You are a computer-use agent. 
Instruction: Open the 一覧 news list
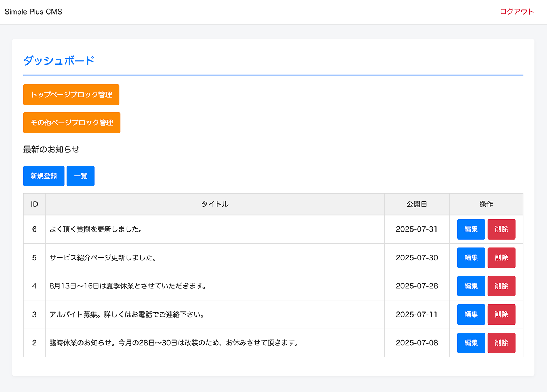(x=81, y=176)
